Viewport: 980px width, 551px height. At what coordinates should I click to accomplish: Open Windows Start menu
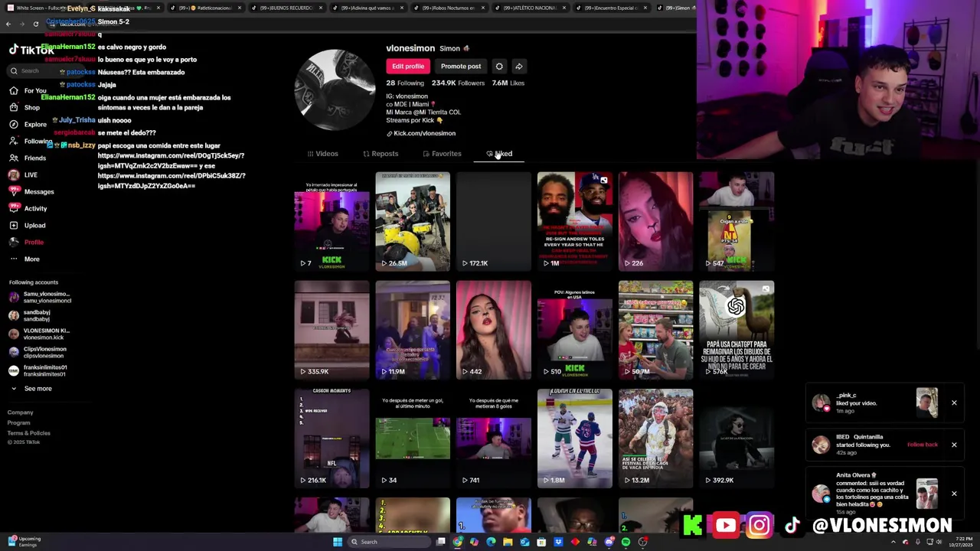337,542
